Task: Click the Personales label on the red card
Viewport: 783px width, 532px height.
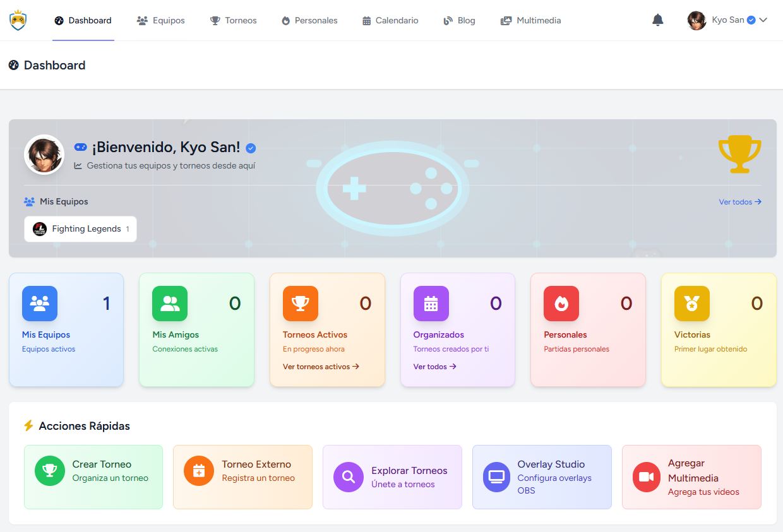Action: (x=565, y=335)
